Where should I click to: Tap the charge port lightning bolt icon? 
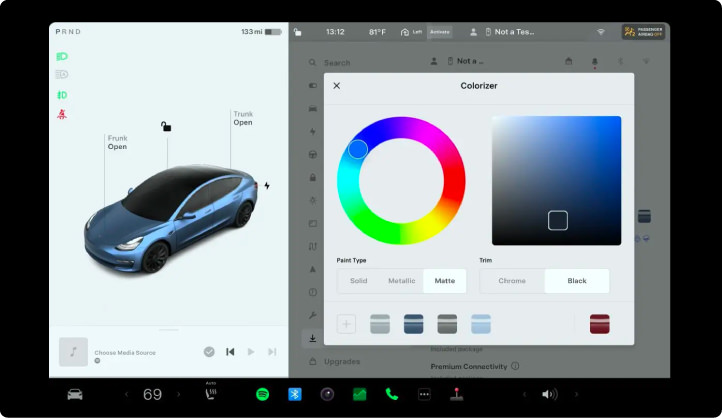tap(267, 186)
